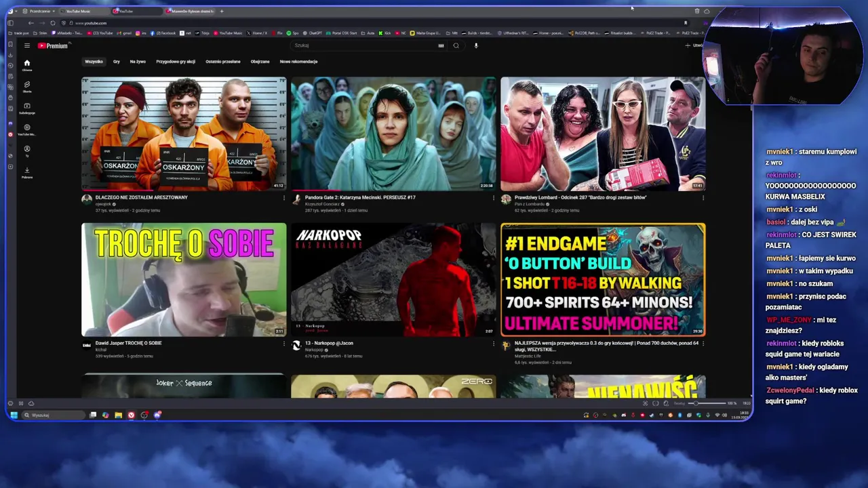
Task: Select the Nowe rekomendacje chip
Action: pos(298,62)
